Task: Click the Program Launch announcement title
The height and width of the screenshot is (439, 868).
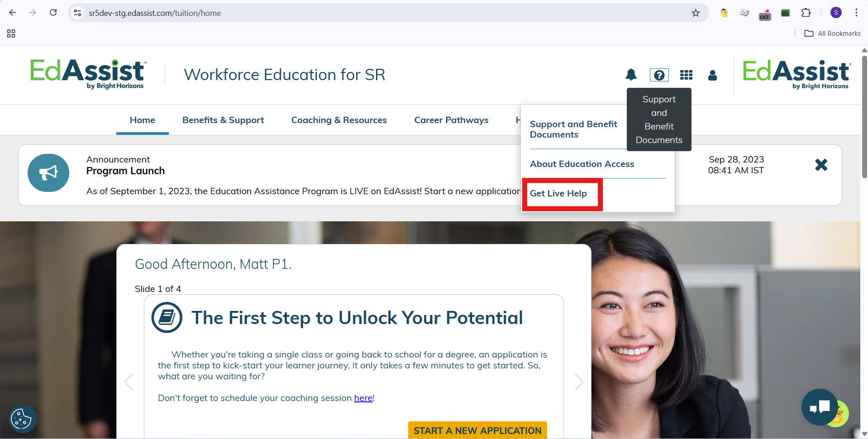Action: point(125,171)
